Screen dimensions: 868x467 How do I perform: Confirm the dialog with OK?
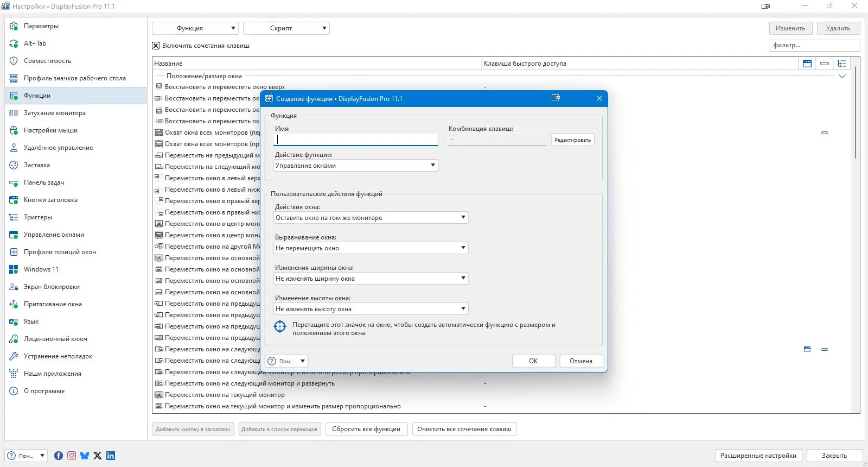point(533,361)
